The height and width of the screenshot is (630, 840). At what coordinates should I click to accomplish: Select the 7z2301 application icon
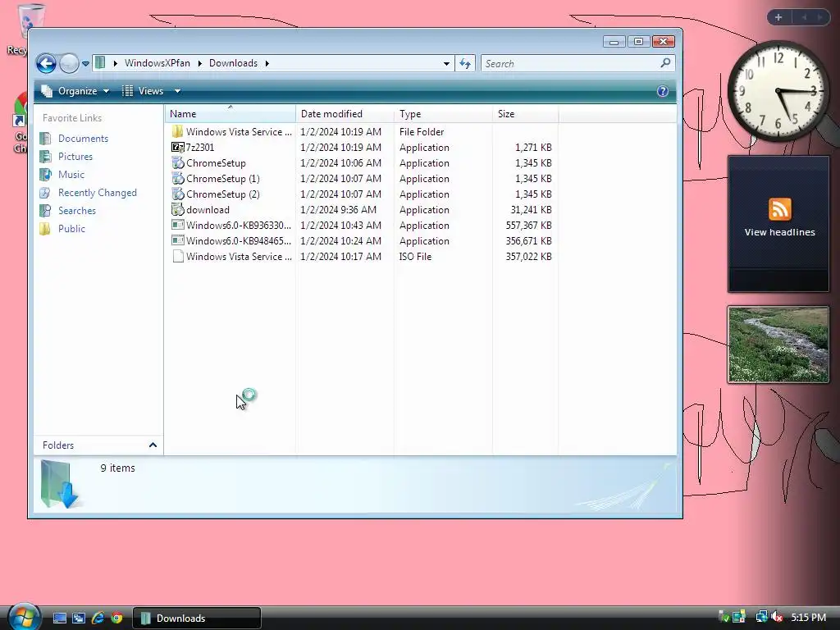click(x=177, y=148)
